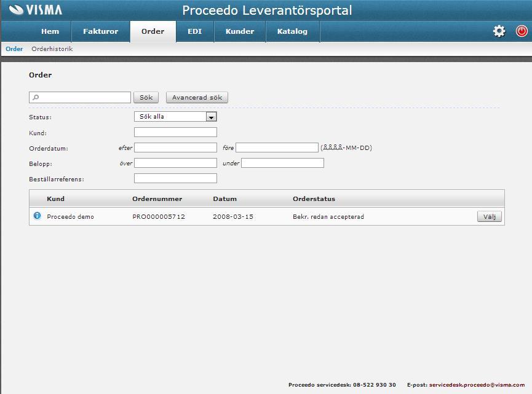Click the Visma logo
Viewport: 532px width, 394px height.
pos(36,9)
